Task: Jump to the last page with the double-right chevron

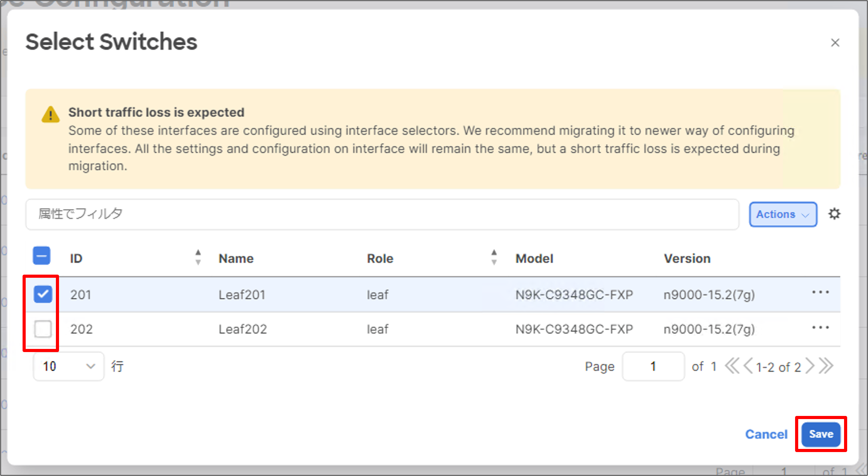Action: 826,366
